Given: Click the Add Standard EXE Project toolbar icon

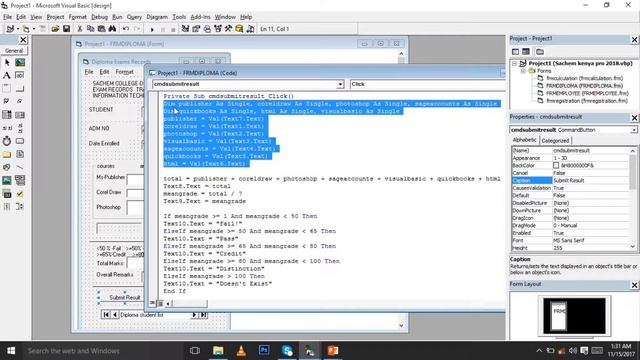Looking at the screenshot, I should click(x=10, y=29).
